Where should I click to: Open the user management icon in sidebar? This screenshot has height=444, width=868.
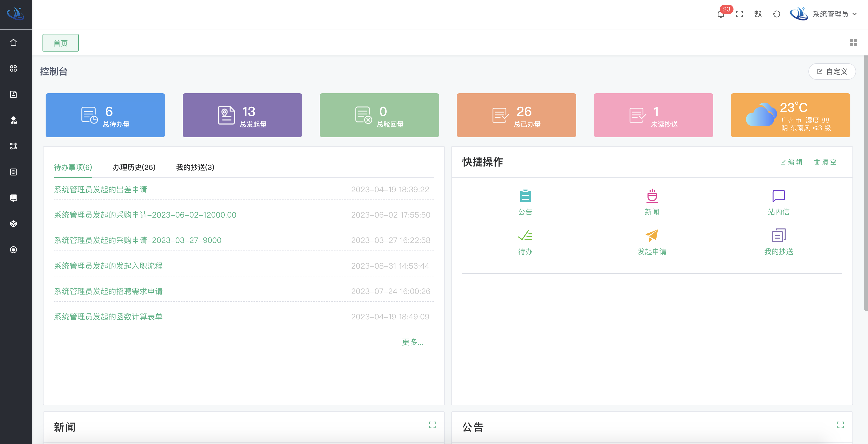click(13, 120)
